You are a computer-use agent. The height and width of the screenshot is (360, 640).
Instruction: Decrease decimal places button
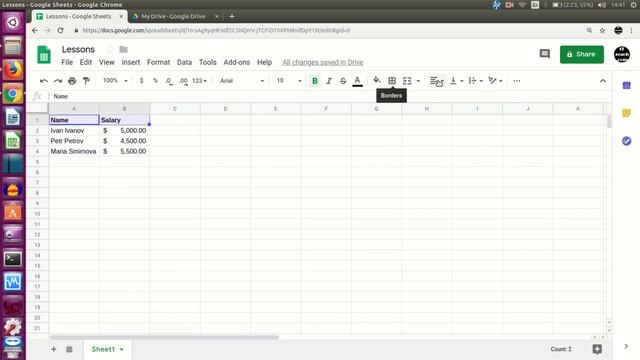(169, 81)
